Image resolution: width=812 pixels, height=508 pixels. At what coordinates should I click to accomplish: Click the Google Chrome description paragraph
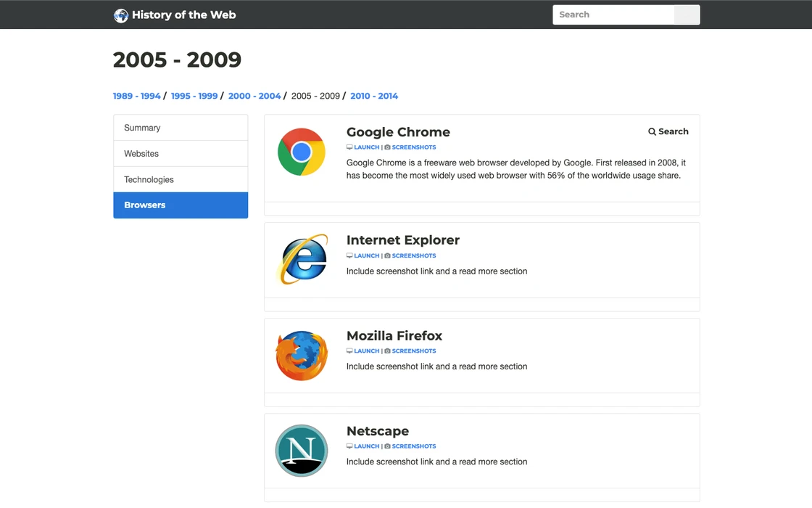[516, 169]
